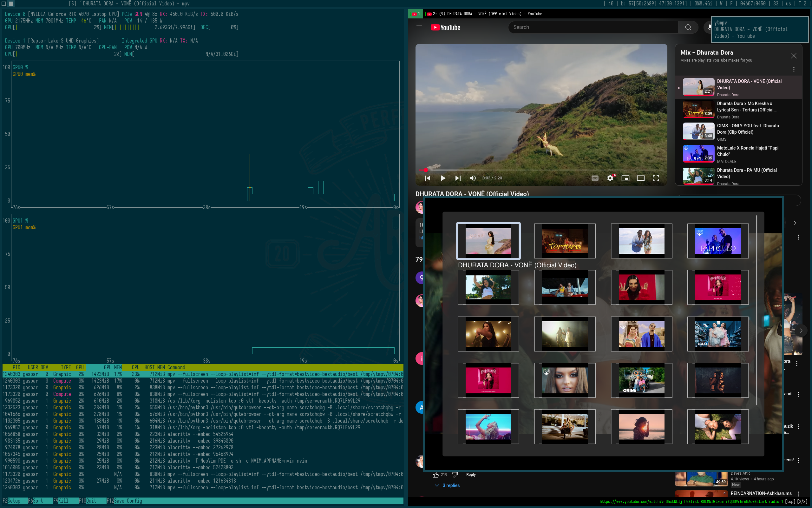
Task: Select MatoLale Papi Chulo in Mix list
Action: [738, 154]
